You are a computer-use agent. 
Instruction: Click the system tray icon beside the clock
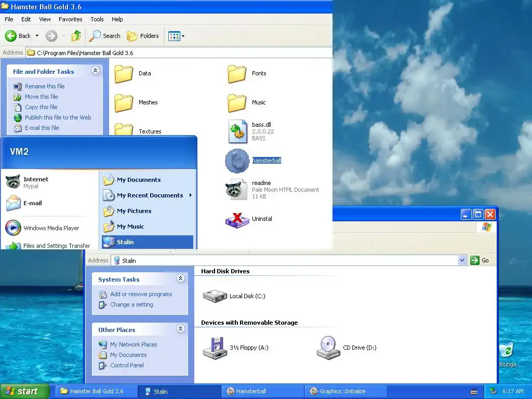coord(494,391)
